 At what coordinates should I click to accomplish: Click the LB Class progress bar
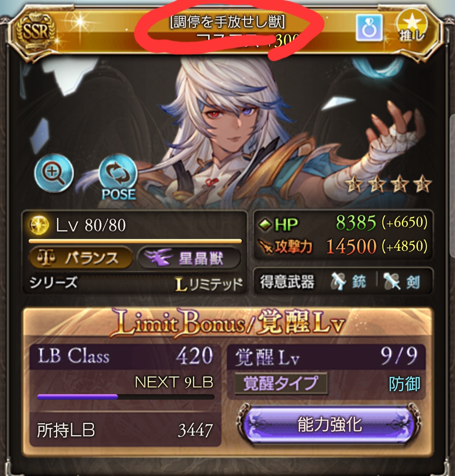(126, 397)
